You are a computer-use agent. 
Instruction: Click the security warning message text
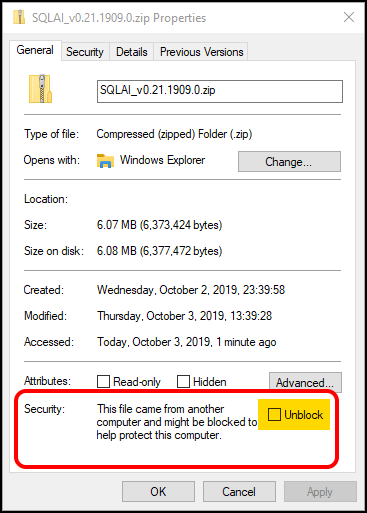tap(177, 422)
